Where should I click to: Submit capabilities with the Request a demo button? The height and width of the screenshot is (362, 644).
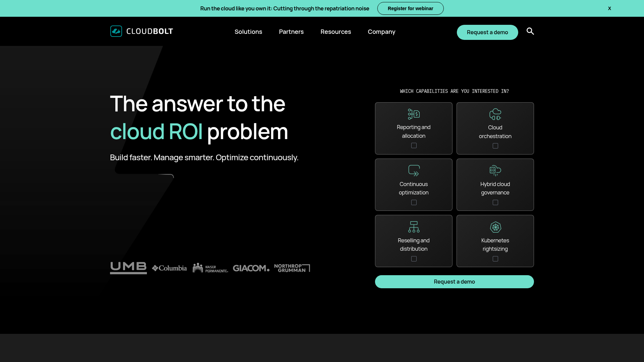pos(454,282)
